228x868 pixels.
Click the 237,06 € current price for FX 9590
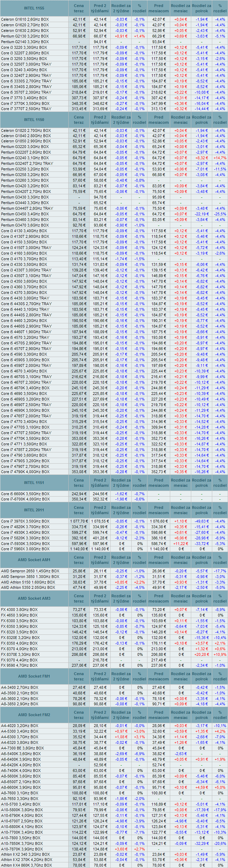(79, 665)
